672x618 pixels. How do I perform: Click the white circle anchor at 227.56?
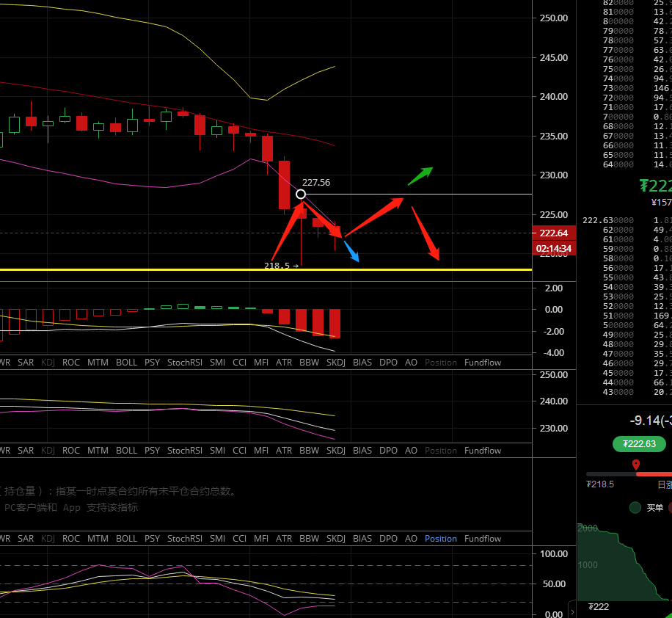[x=301, y=194]
